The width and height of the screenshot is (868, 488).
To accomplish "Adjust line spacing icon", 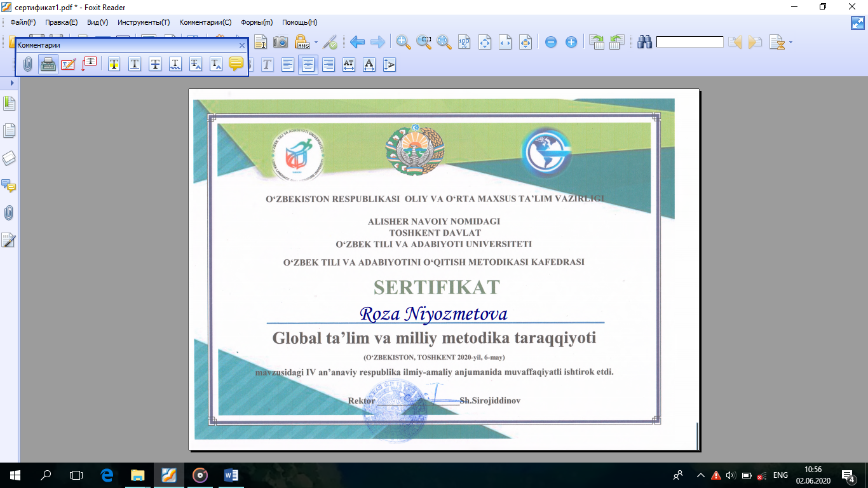I will (x=390, y=64).
